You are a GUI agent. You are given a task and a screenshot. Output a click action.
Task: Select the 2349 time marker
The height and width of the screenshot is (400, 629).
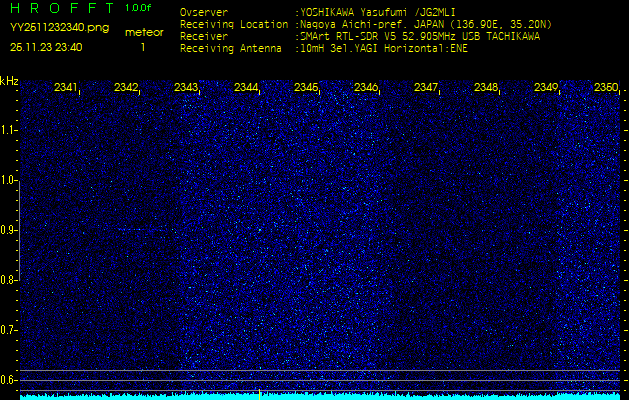point(545,87)
